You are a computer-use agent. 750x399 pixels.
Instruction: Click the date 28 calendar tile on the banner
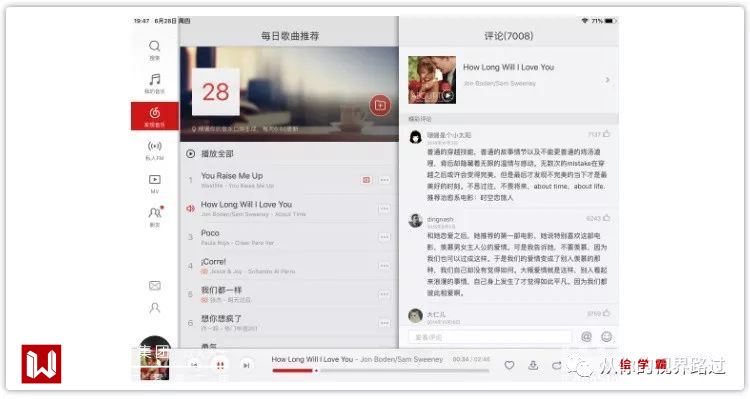click(x=216, y=92)
